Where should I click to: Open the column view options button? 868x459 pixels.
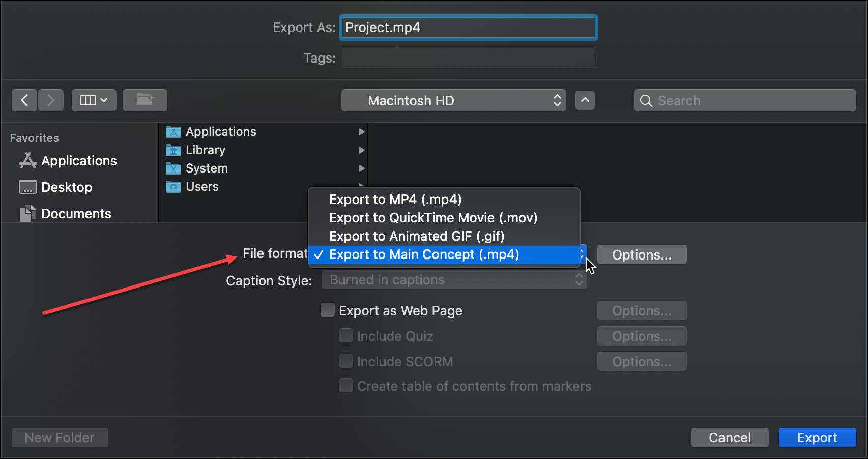tap(94, 100)
